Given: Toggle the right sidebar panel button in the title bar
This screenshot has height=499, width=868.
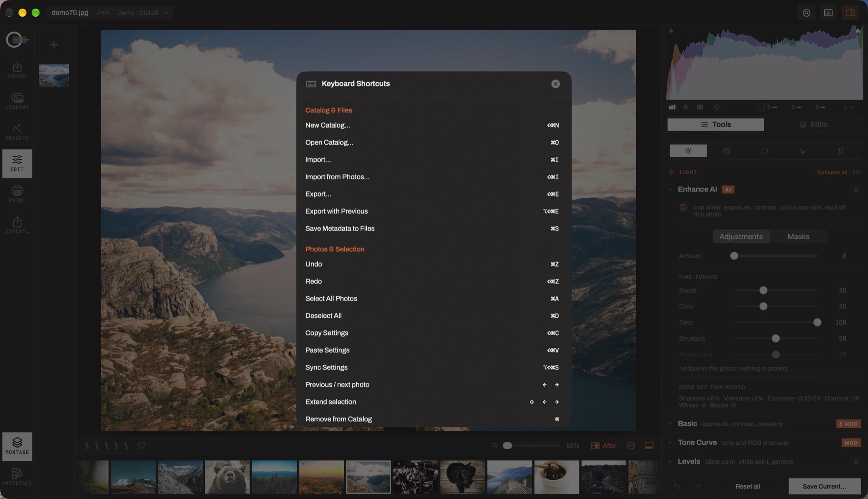Looking at the screenshot, I should pyautogui.click(x=850, y=13).
